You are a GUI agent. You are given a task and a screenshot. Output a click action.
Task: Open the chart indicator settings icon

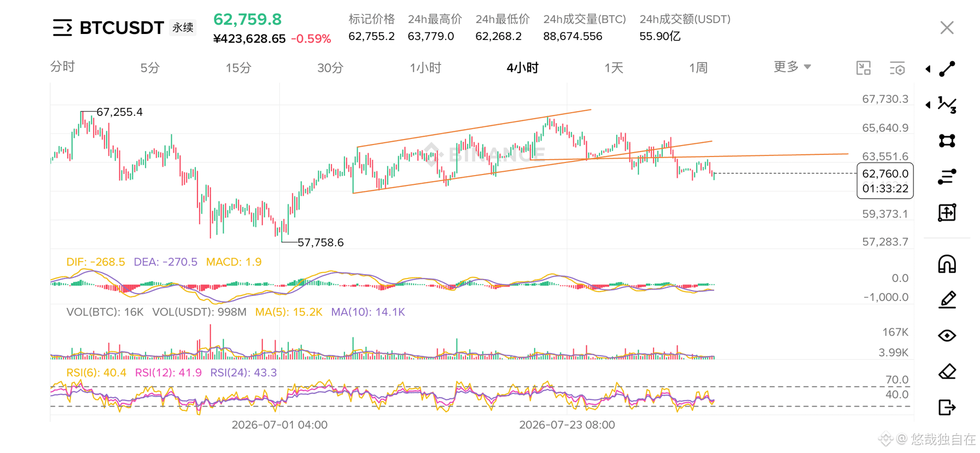click(897, 68)
